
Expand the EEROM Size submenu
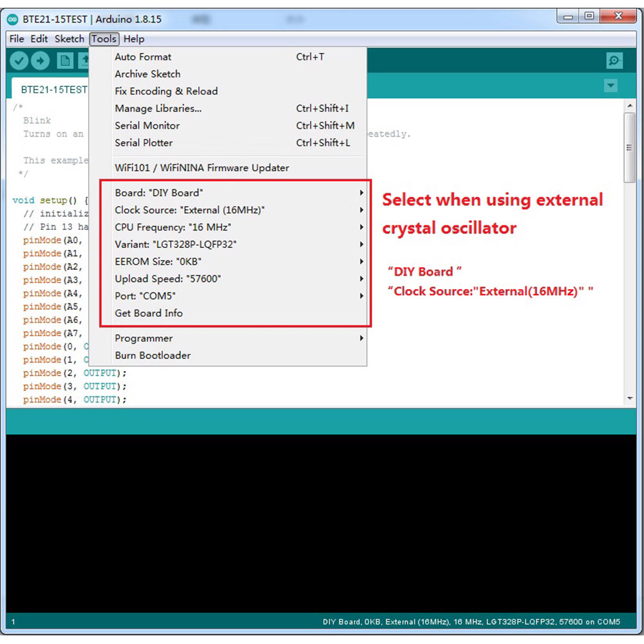pyautogui.click(x=228, y=261)
